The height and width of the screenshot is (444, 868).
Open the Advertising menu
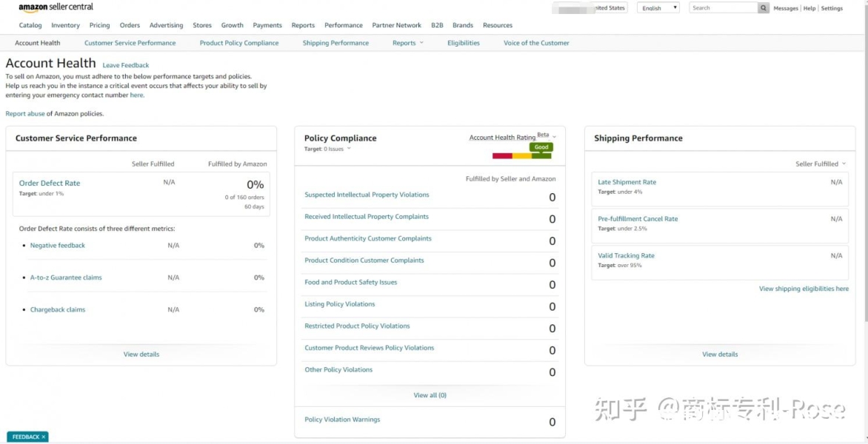(x=166, y=25)
